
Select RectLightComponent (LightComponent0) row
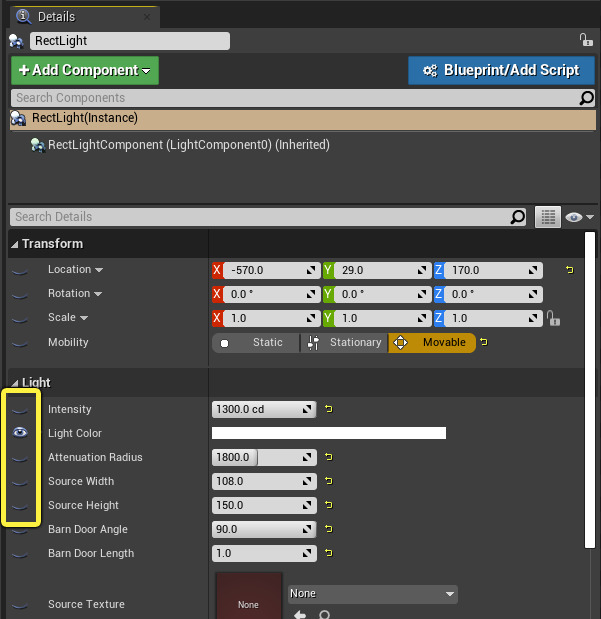(189, 145)
